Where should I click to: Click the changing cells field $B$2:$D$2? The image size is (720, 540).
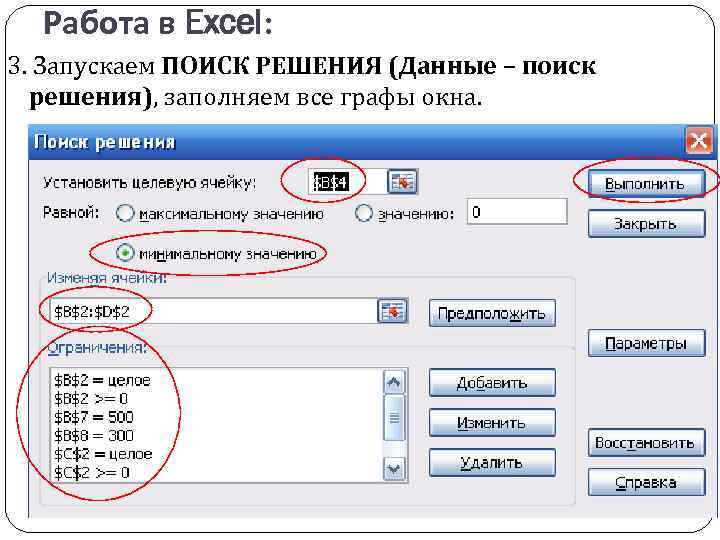(x=214, y=312)
